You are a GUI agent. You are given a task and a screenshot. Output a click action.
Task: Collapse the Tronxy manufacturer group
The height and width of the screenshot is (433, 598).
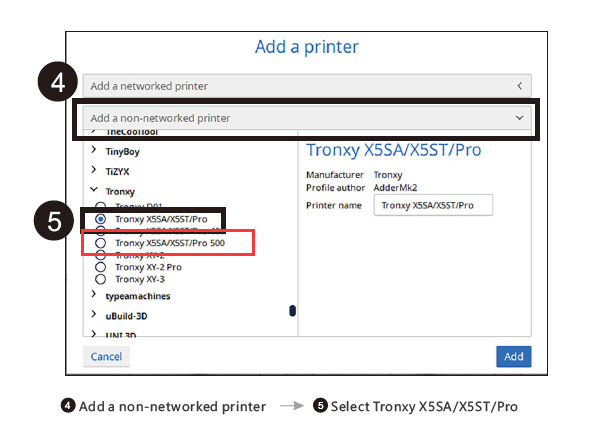coord(94,190)
